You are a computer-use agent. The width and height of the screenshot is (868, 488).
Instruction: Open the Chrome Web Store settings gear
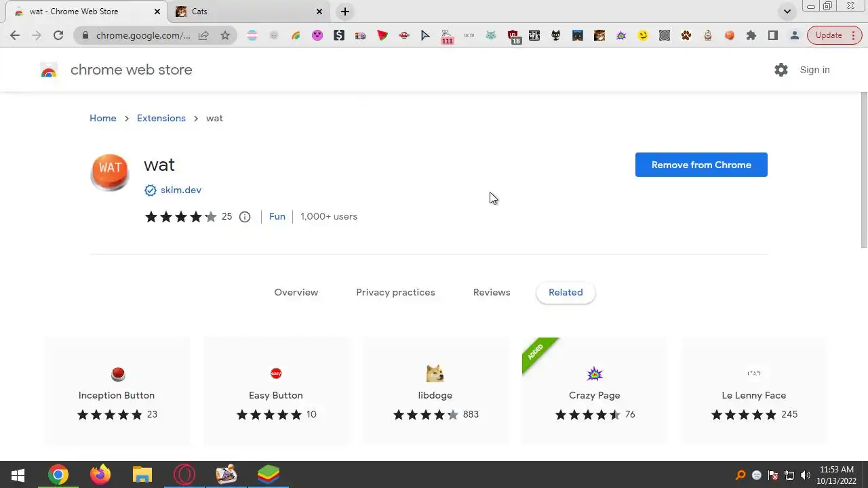coord(781,70)
